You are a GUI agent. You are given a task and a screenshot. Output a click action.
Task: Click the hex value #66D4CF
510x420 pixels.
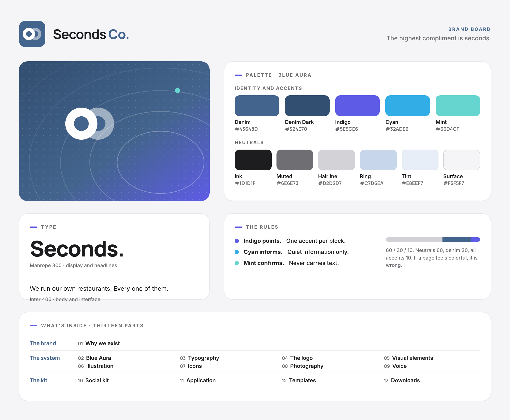[447, 129]
